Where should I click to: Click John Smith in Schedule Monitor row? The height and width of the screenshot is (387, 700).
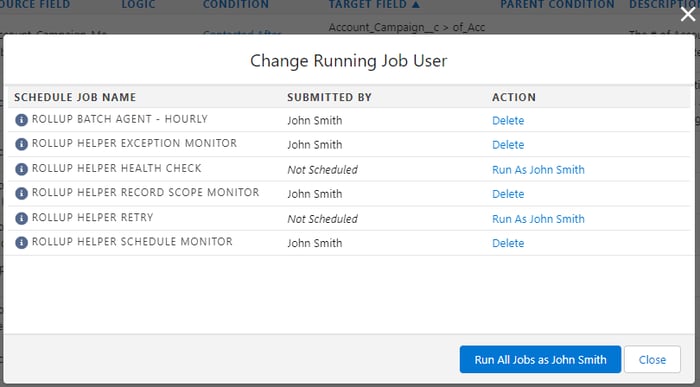(315, 243)
